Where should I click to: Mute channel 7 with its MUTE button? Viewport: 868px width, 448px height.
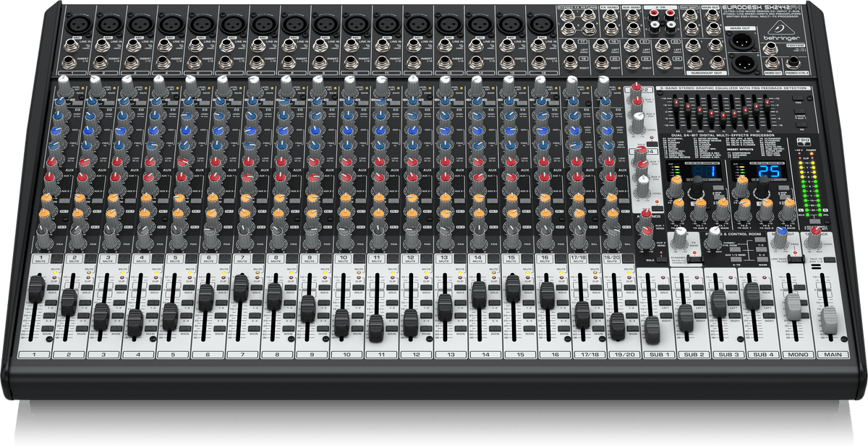(258, 258)
